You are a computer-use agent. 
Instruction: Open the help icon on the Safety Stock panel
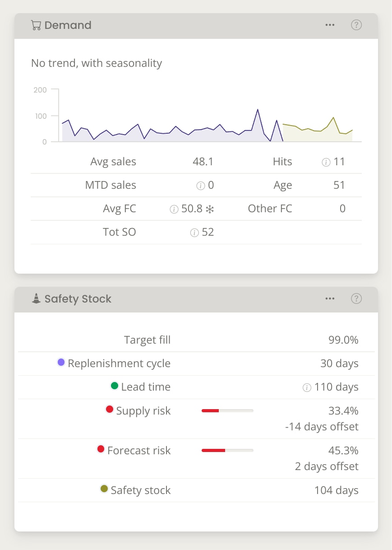356,298
